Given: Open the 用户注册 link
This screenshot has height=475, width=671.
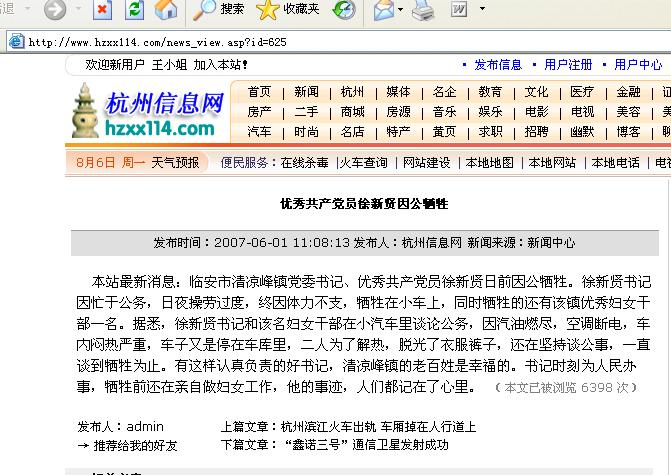Looking at the screenshot, I should (568, 65).
